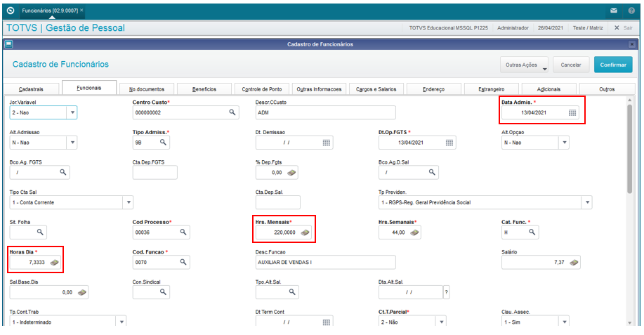Open Sit. Folha search magnifier

40,232
